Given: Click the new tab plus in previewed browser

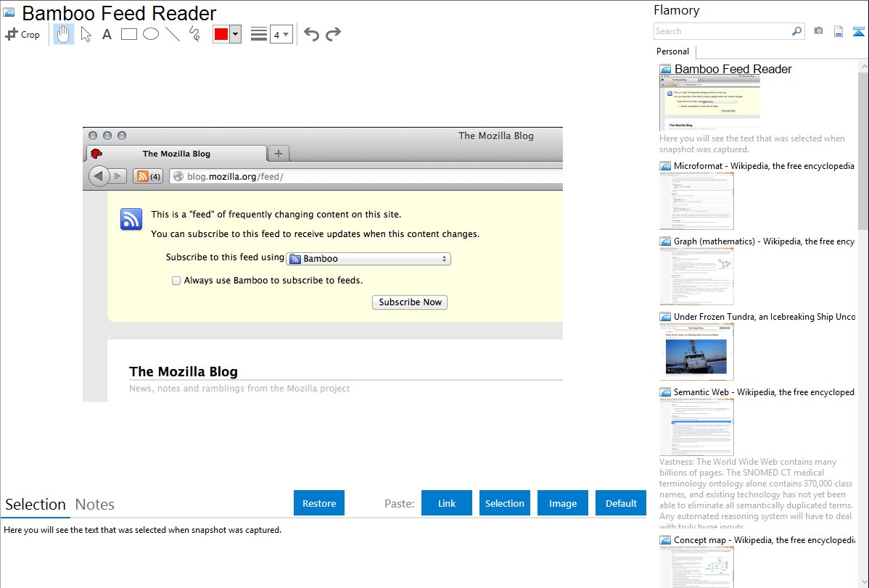Looking at the screenshot, I should pos(279,154).
